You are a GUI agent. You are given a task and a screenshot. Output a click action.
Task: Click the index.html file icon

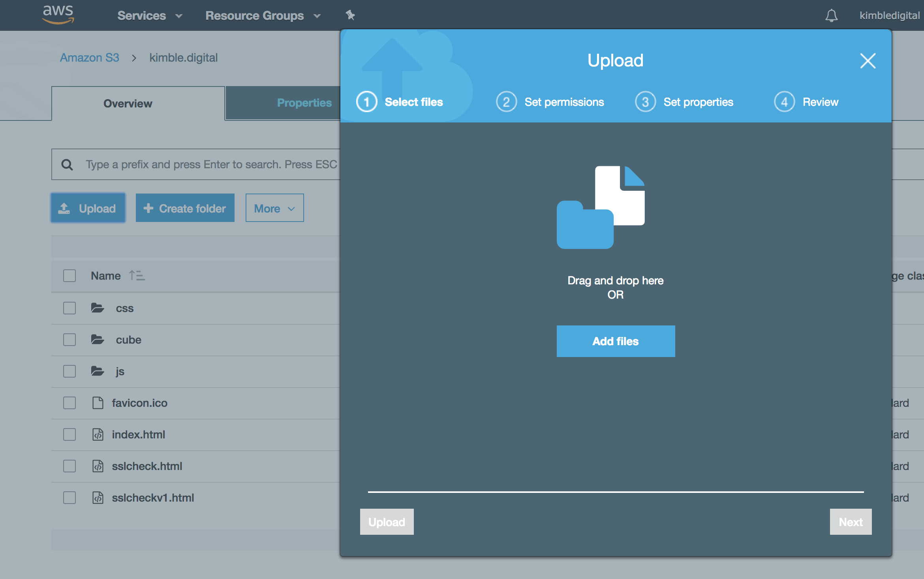98,434
